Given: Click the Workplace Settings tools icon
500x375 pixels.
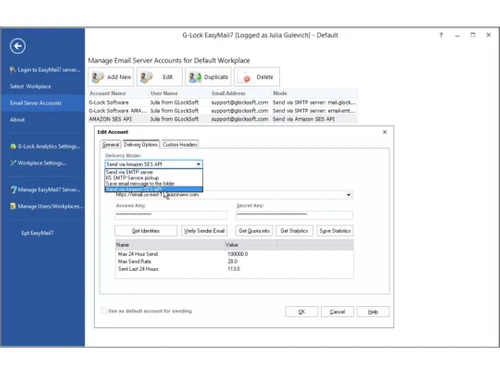Looking at the screenshot, I should (13, 163).
